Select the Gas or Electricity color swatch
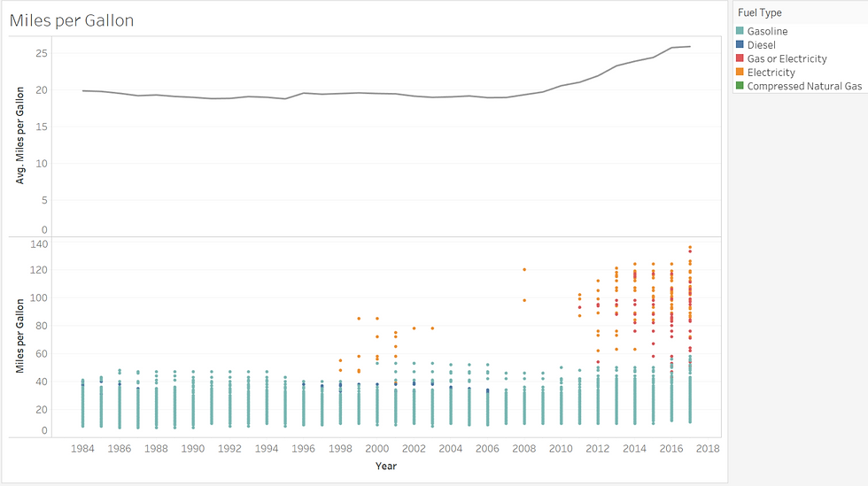The width and height of the screenshot is (868, 486). pos(740,58)
